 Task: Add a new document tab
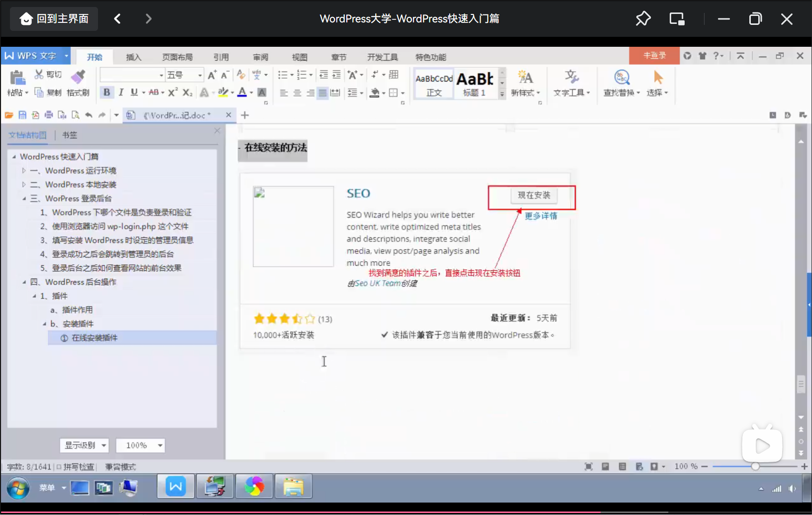[245, 115]
